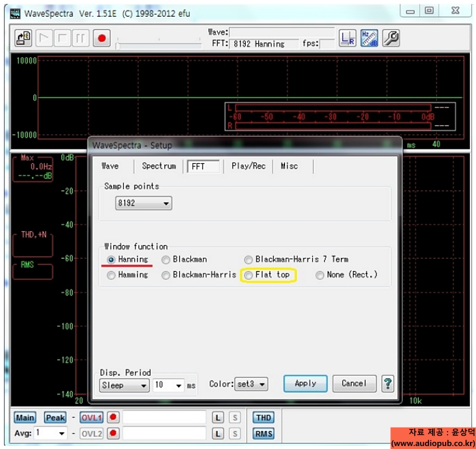Viewport: 476px width, 449px height.
Task: Open the Sample points 8192 dropdown
Action: point(143,203)
